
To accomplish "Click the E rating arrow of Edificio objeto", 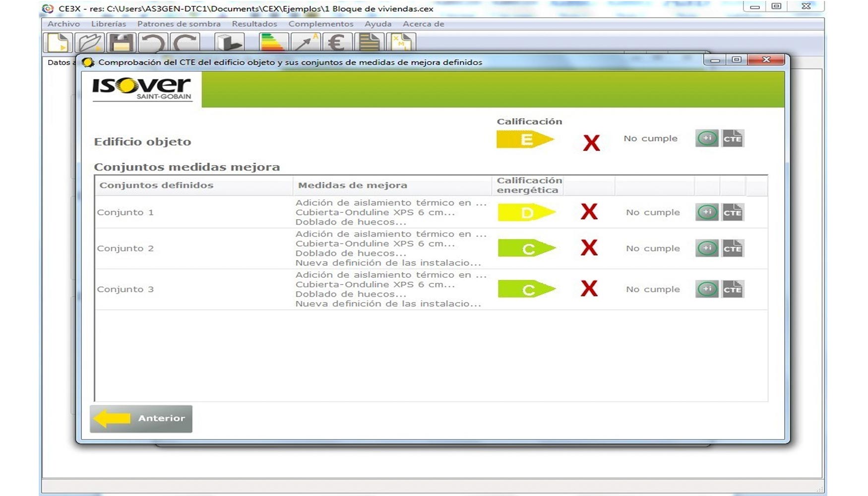I will 525,139.
